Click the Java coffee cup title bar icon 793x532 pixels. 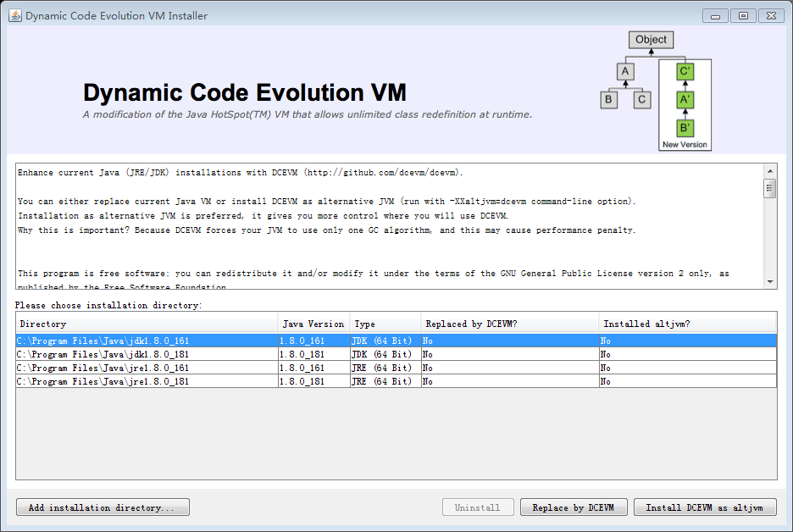click(14, 14)
